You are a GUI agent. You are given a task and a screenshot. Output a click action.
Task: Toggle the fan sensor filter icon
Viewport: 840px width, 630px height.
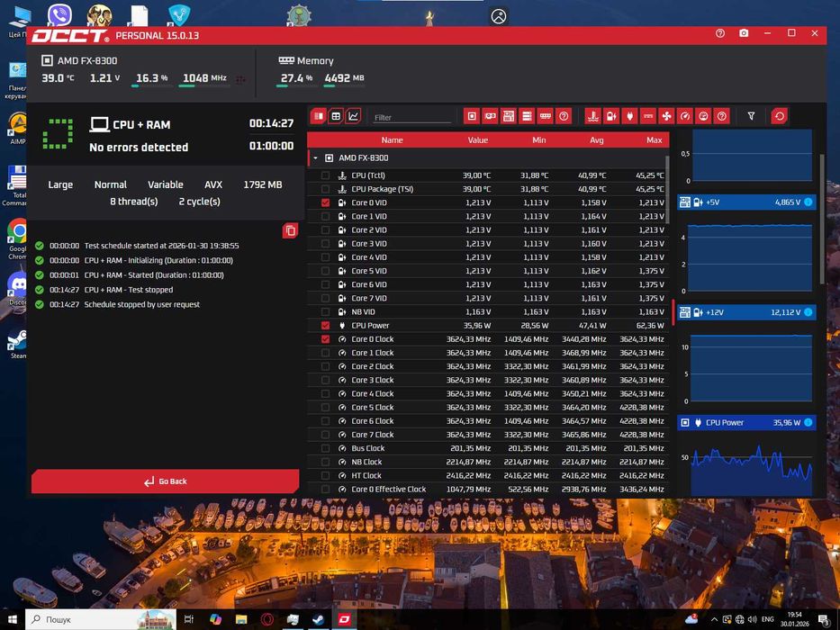(666, 116)
